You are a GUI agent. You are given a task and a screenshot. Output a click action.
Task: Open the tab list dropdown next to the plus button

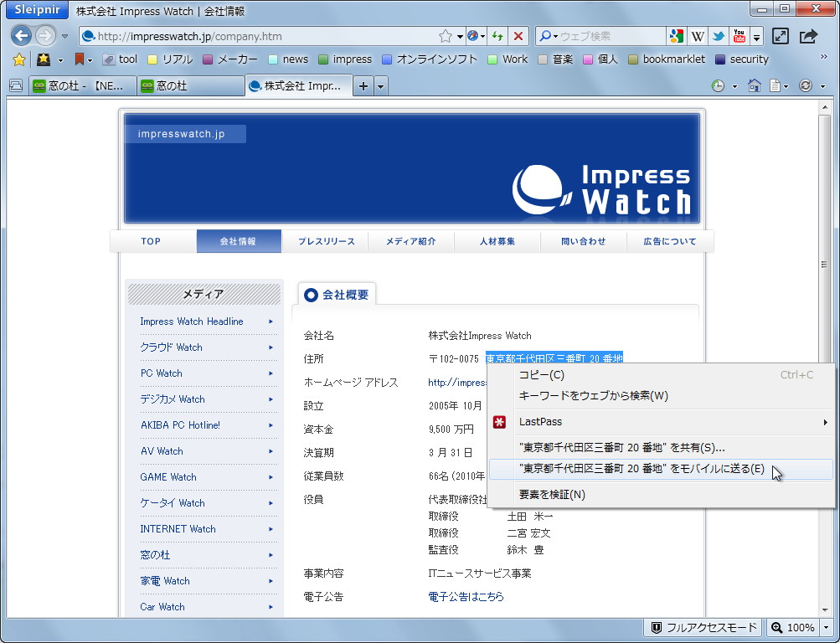(x=381, y=85)
